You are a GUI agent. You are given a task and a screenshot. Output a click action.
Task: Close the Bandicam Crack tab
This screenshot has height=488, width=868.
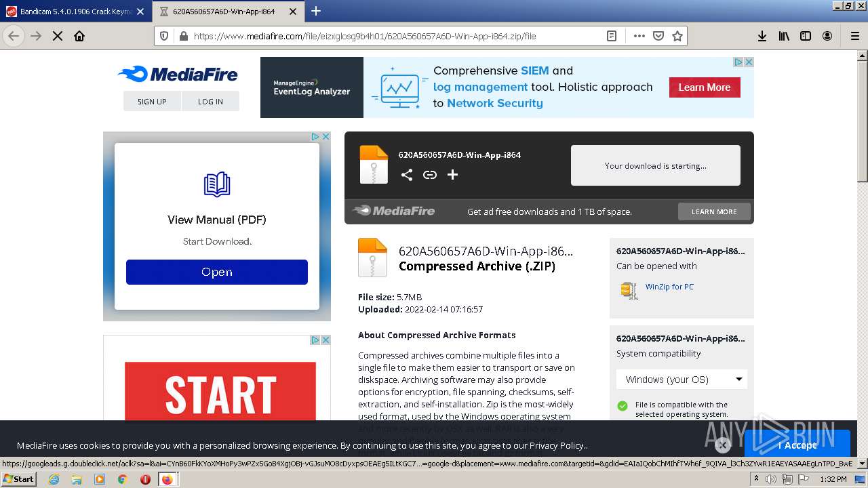tap(140, 12)
